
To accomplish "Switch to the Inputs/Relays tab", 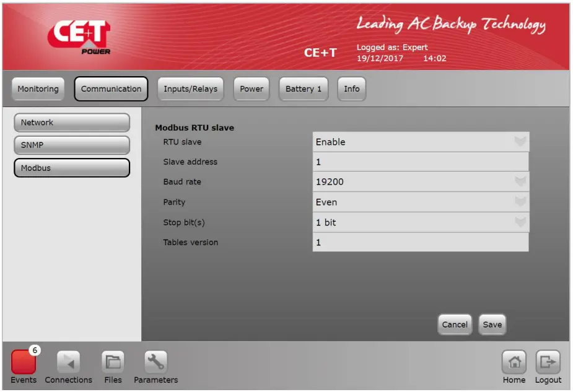I will coord(190,89).
